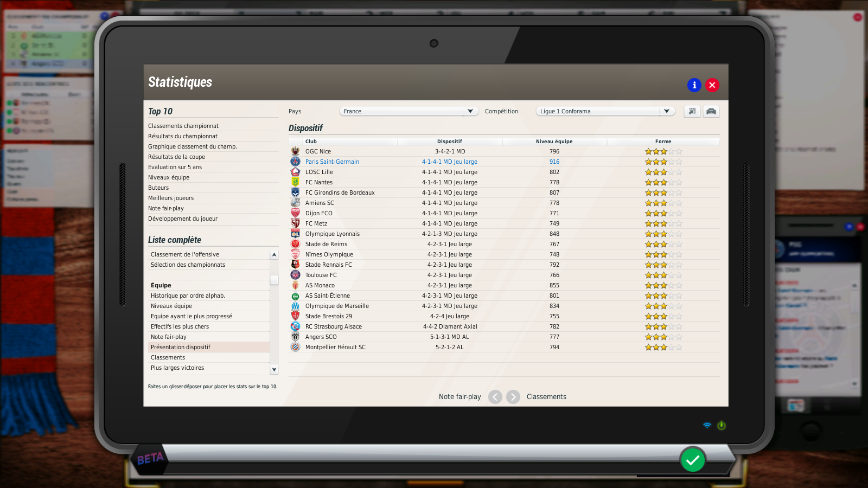Click the OGC Nice club crest
The image size is (868, 488).
tap(295, 151)
